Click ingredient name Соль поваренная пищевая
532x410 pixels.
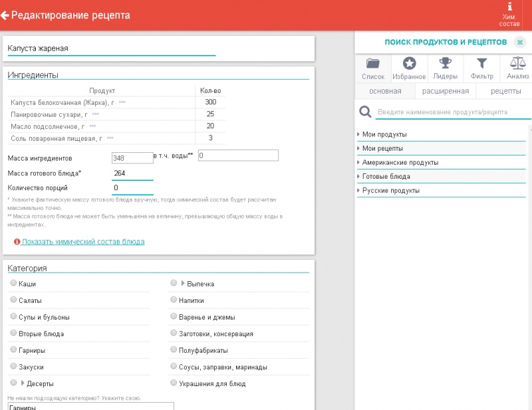pyautogui.click(x=57, y=138)
